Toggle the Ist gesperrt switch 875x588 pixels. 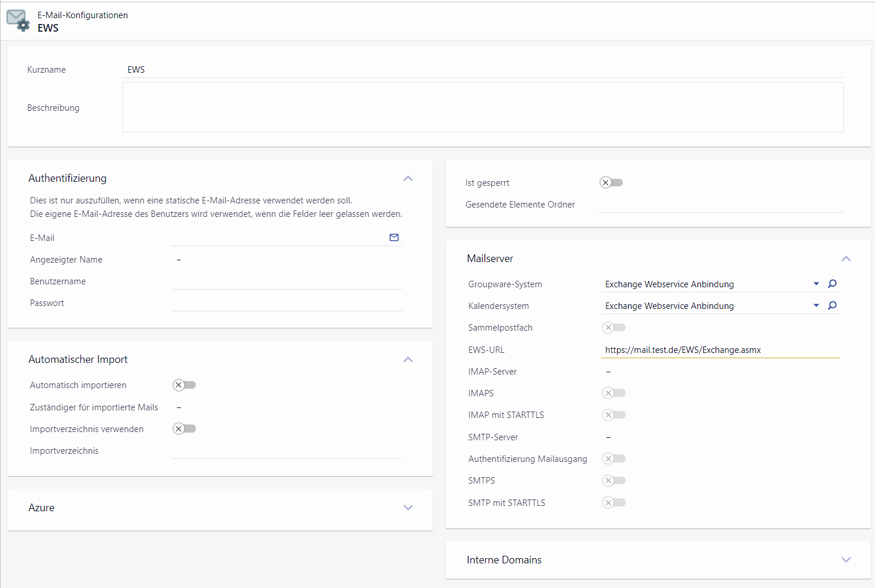(611, 183)
